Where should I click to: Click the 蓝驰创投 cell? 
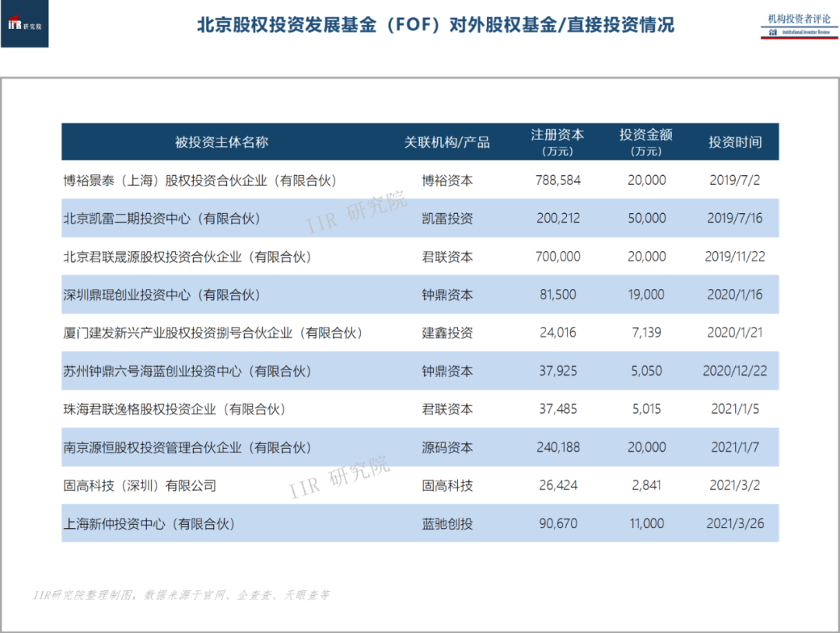447,524
